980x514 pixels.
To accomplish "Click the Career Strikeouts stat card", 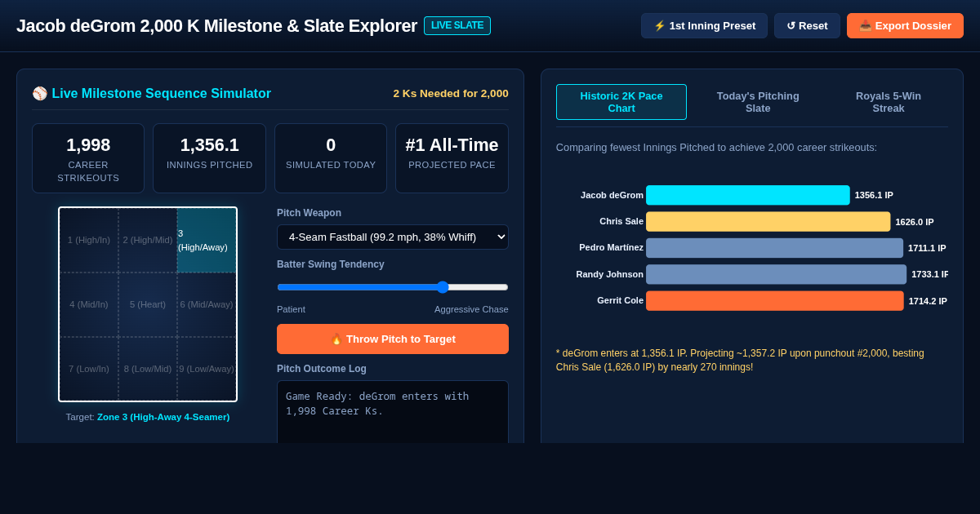I will click(88, 158).
